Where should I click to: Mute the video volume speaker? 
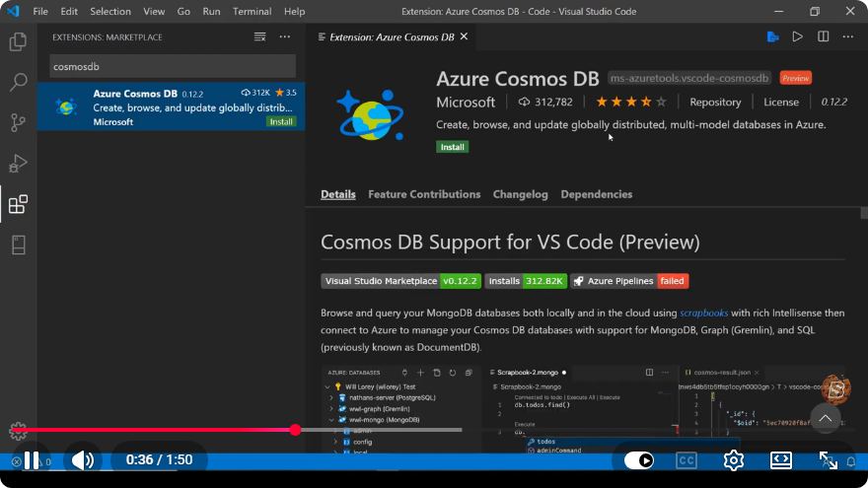(x=83, y=460)
